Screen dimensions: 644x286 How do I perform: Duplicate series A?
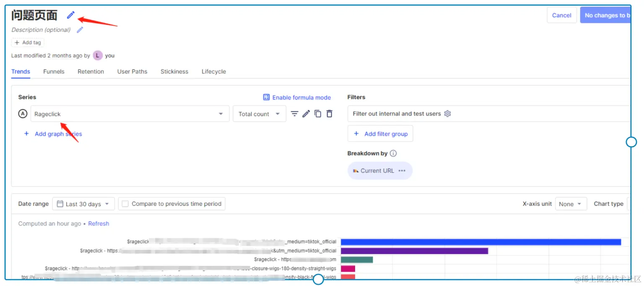(x=318, y=113)
